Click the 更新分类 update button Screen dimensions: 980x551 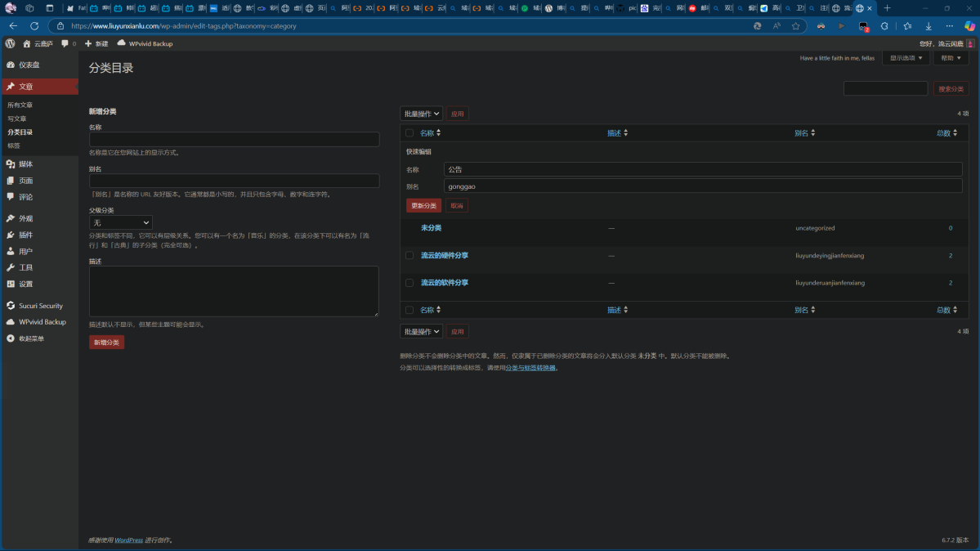coord(423,206)
